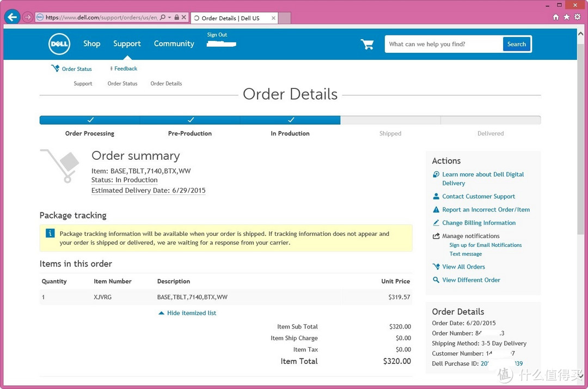The height and width of the screenshot is (389, 588).
Task: Click the browser forward arrow button
Action: tap(27, 17)
